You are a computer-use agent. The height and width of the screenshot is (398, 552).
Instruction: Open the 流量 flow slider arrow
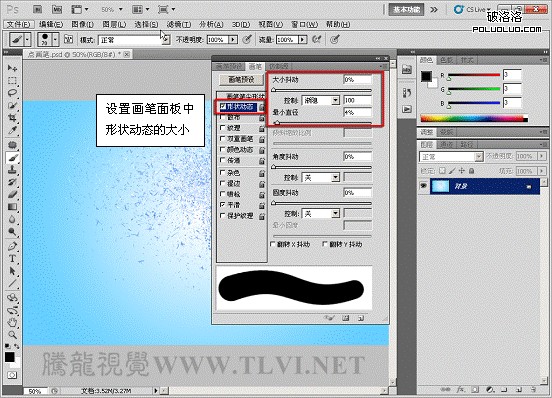pyautogui.click(x=303, y=40)
